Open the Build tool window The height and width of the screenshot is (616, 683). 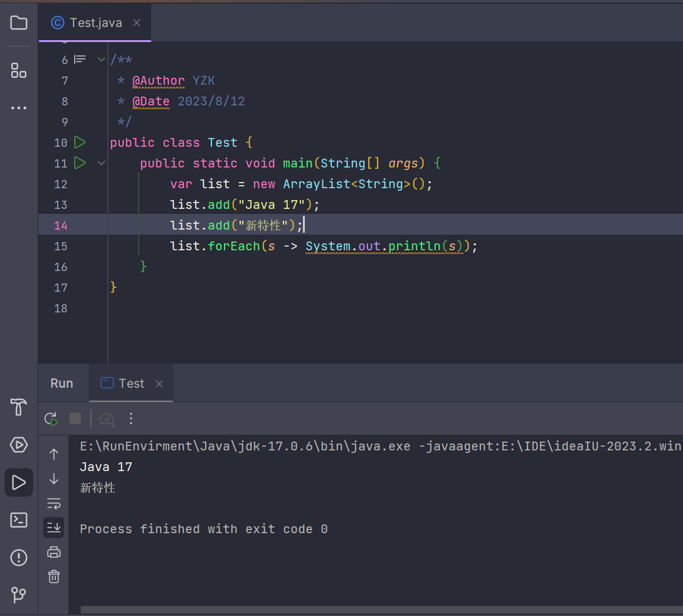point(19,407)
